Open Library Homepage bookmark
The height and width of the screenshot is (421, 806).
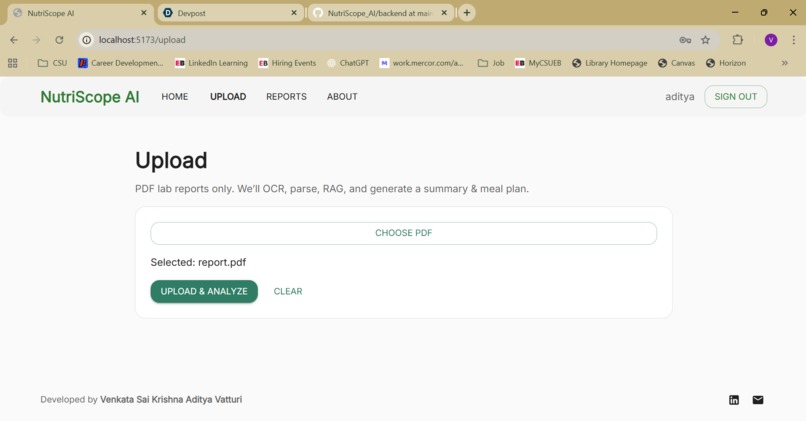click(x=610, y=63)
